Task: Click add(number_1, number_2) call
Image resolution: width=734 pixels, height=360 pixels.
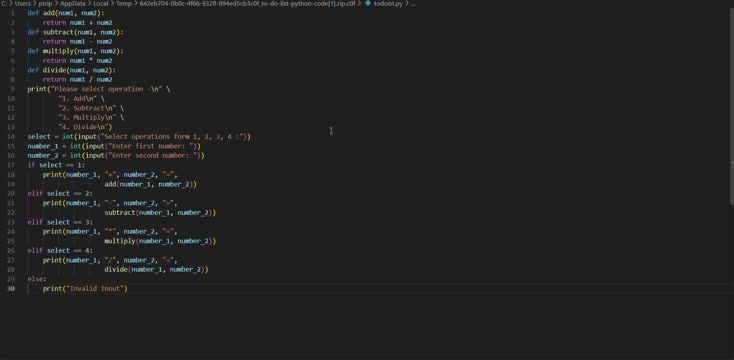Action: (x=150, y=184)
